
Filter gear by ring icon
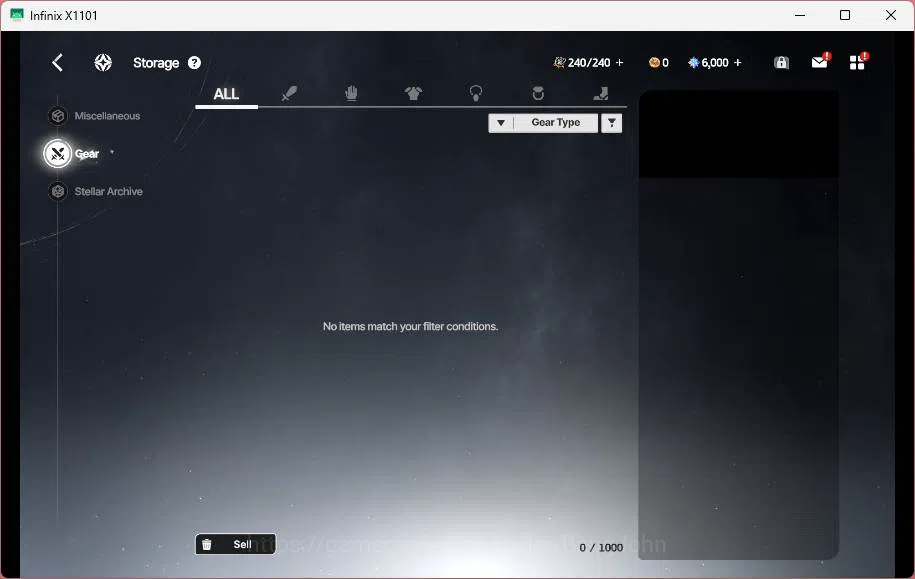[x=538, y=93]
